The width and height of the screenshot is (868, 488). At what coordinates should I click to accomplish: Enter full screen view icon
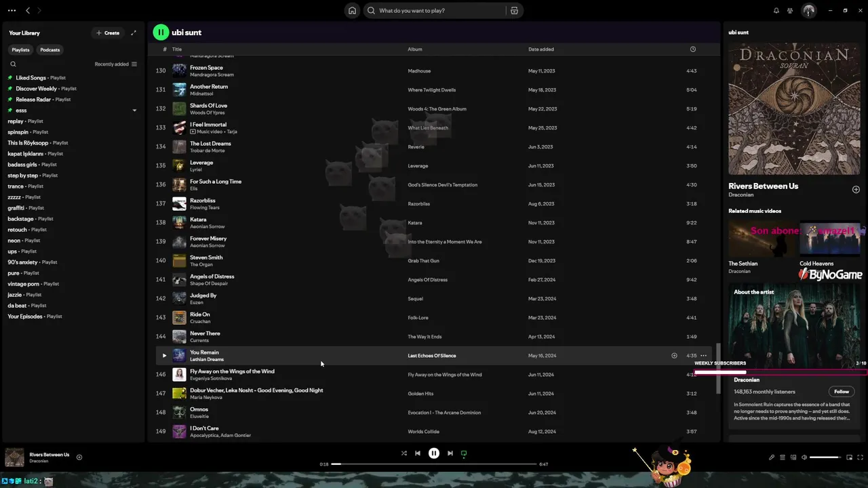tap(860, 457)
